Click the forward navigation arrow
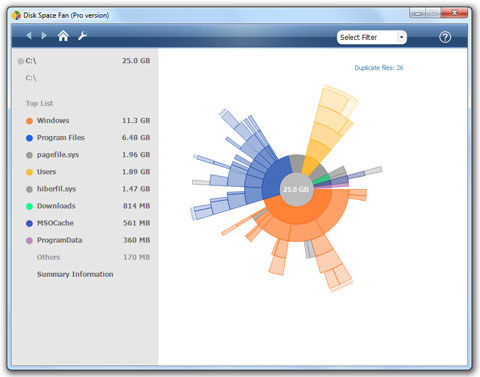This screenshot has height=377, width=480. click(44, 35)
